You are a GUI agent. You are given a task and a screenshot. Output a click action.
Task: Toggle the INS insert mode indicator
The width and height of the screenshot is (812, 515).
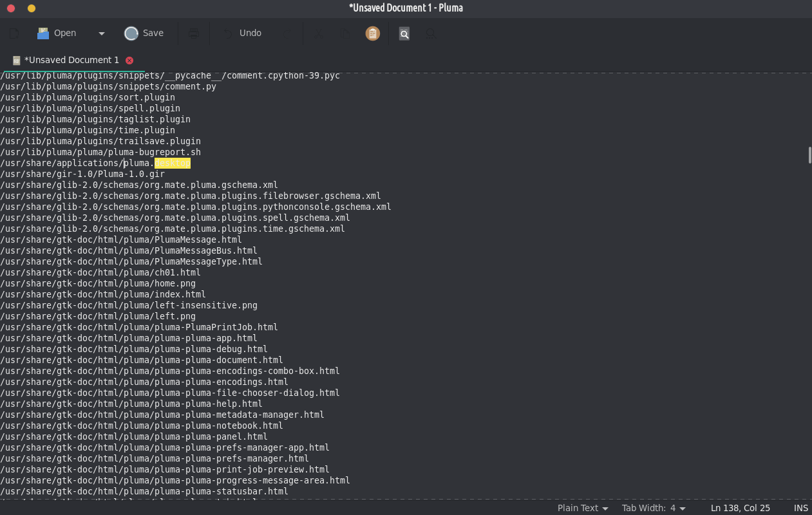pos(800,508)
